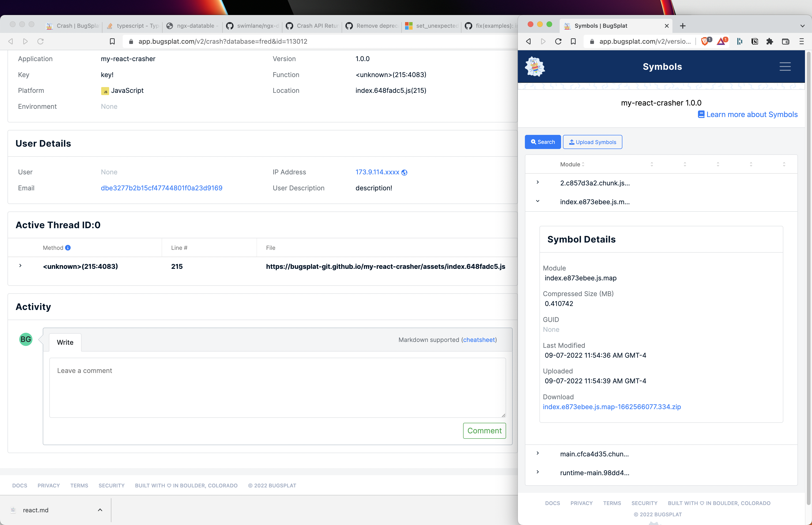Open Learn more about Symbols link
812x525 pixels.
pos(748,114)
